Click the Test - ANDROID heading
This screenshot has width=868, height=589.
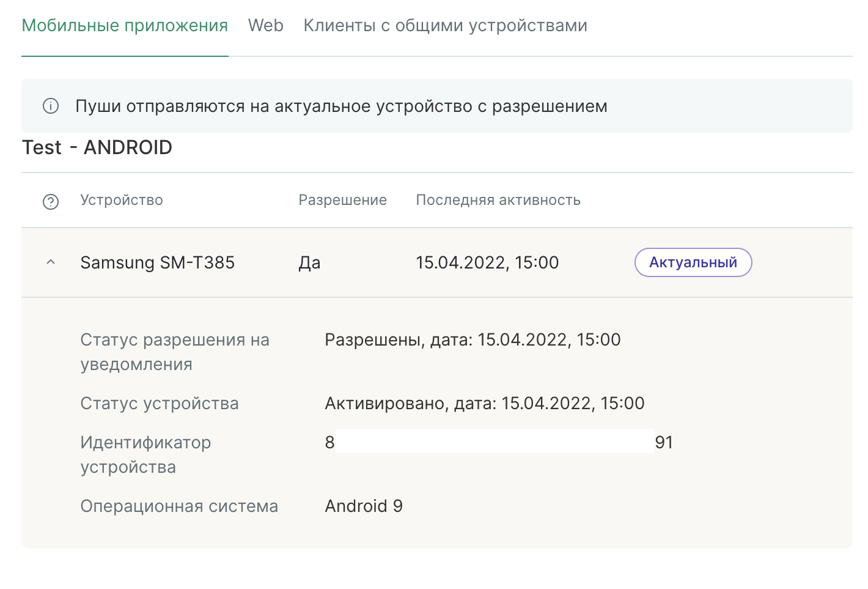97,147
